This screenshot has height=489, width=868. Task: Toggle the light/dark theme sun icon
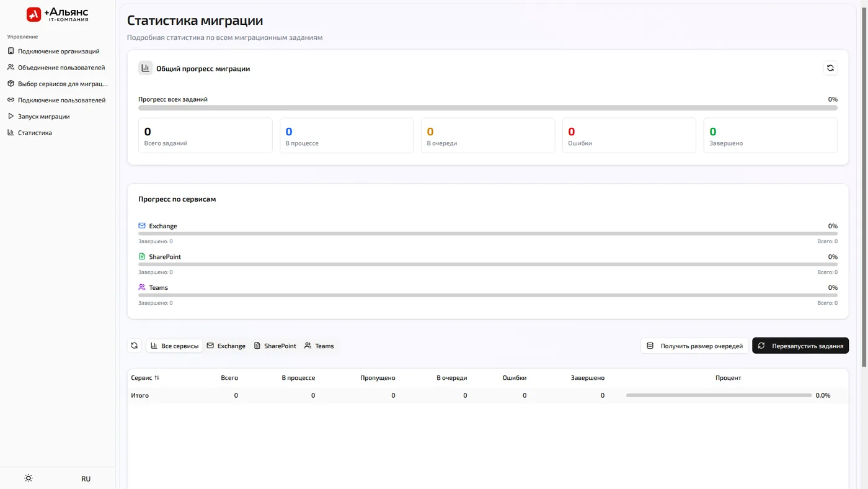pos(29,478)
